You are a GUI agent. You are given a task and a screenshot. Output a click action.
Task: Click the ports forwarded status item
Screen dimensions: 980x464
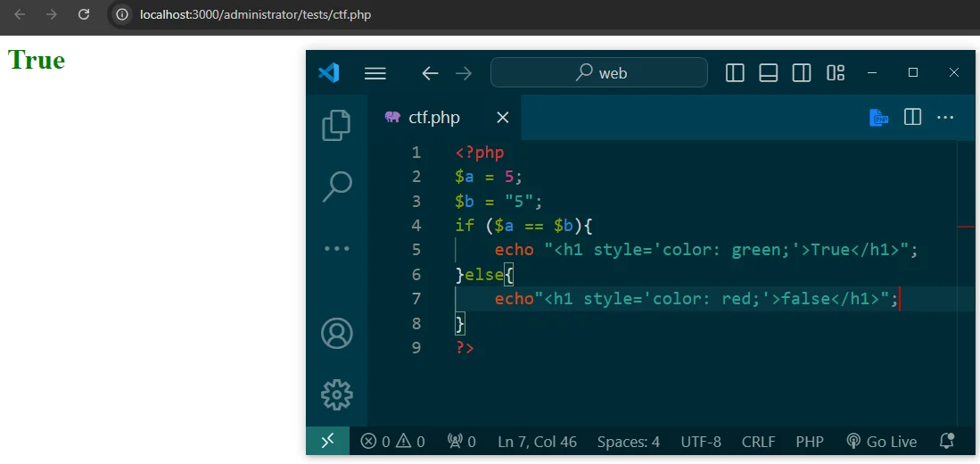[461, 442]
